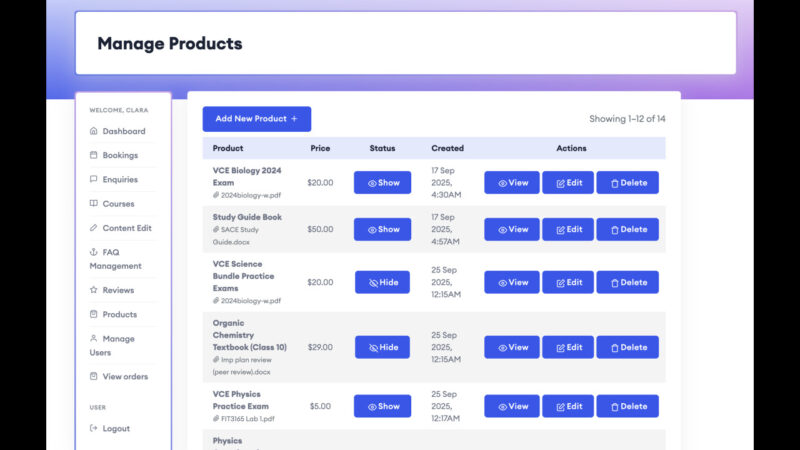The height and width of the screenshot is (450, 800).
Task: Open Dashboard in the sidebar
Action: point(118,131)
